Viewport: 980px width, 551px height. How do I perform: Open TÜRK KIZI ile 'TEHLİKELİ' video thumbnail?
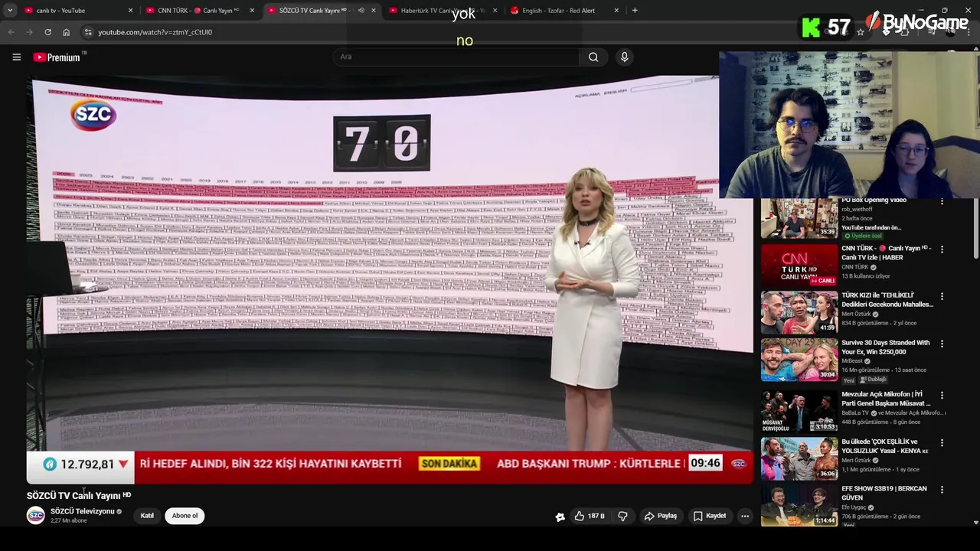click(799, 312)
